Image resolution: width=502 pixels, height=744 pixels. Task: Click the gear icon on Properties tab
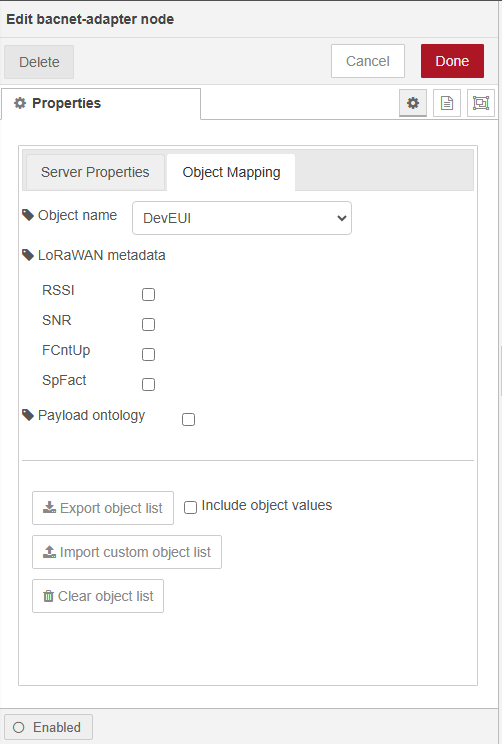[20, 103]
